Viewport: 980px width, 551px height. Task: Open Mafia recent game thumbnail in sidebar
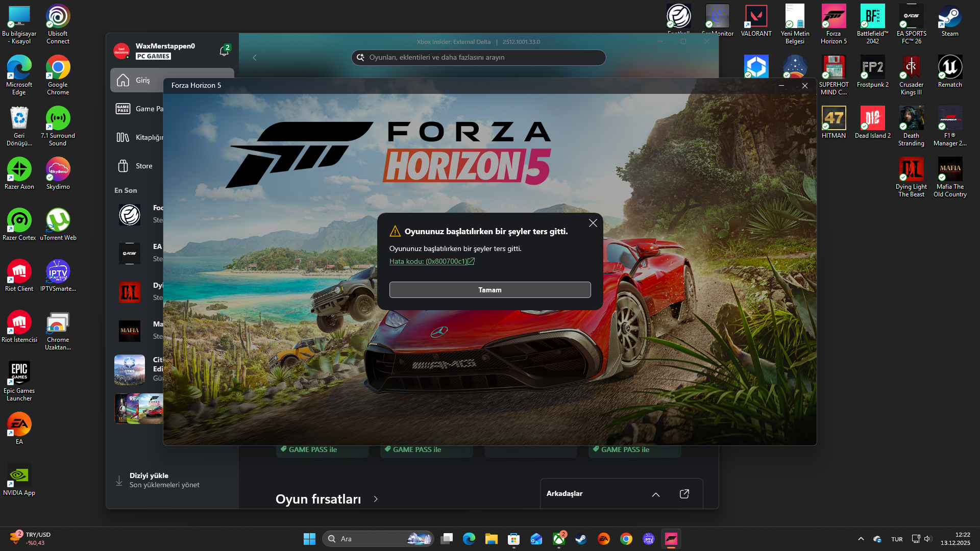(130, 331)
